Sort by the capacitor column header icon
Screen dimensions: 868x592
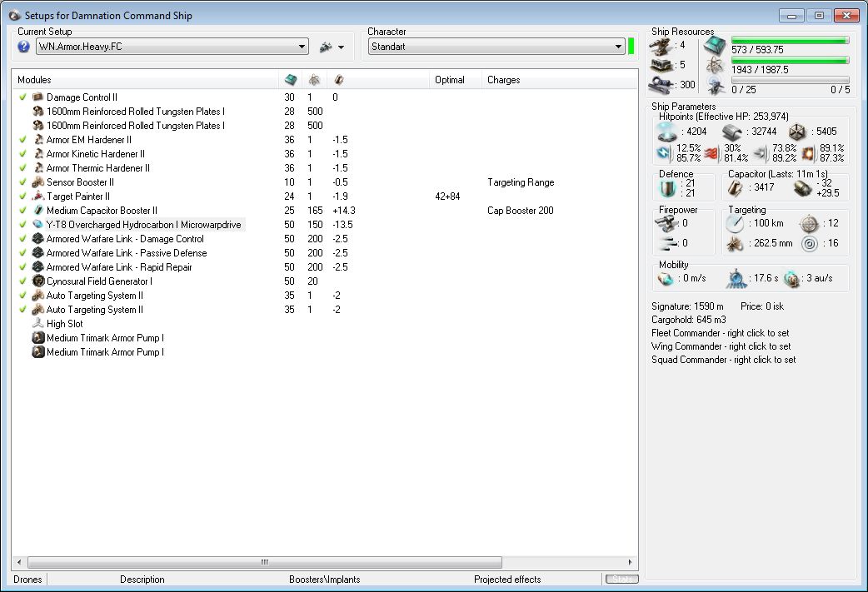339,80
